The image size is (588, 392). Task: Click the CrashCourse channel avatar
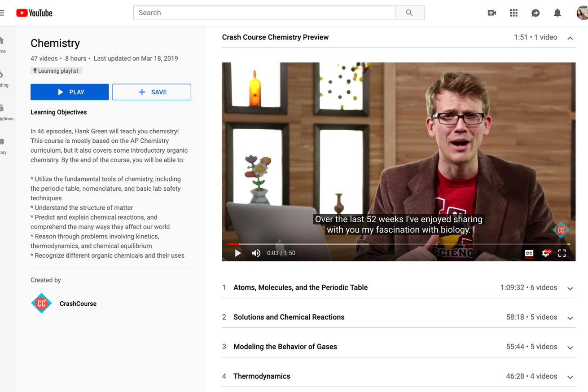point(41,304)
